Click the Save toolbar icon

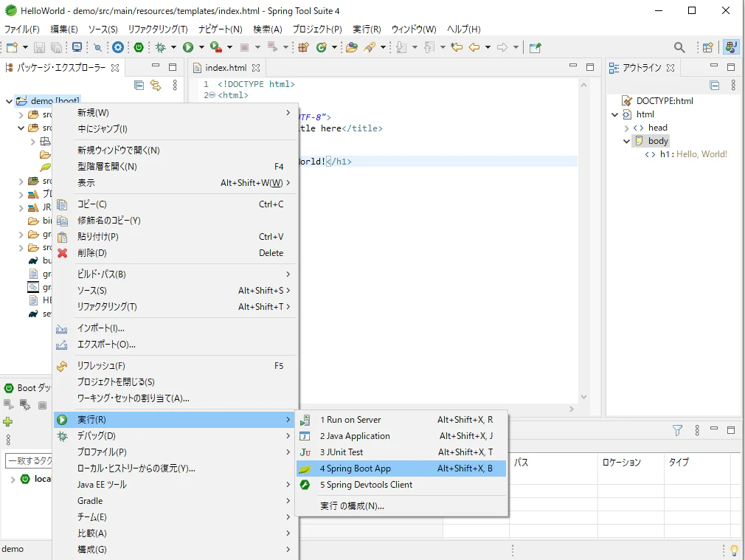[39, 47]
